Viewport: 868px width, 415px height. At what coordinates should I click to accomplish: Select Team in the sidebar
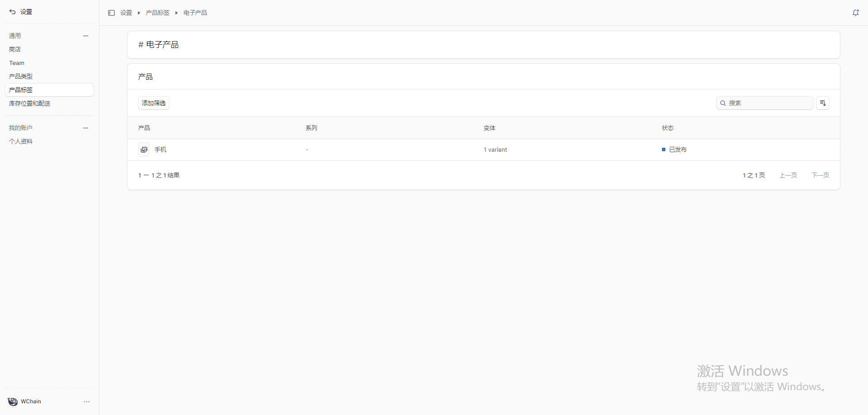[x=17, y=63]
